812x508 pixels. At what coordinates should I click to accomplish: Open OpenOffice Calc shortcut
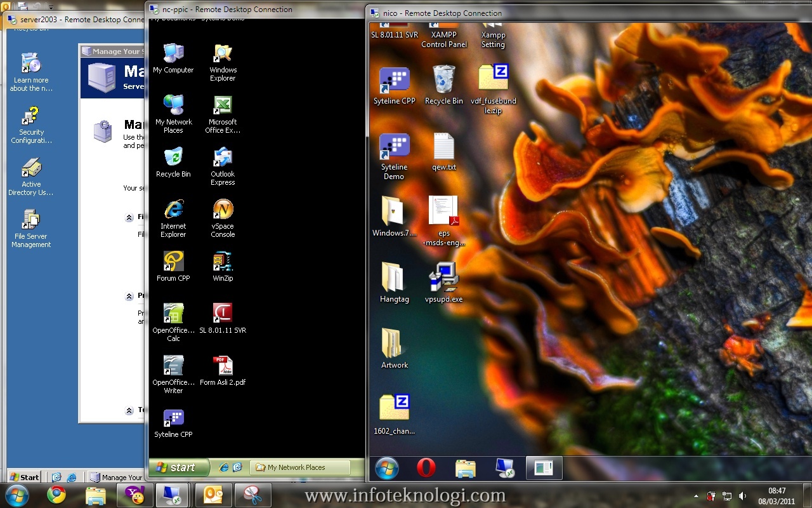click(x=173, y=323)
